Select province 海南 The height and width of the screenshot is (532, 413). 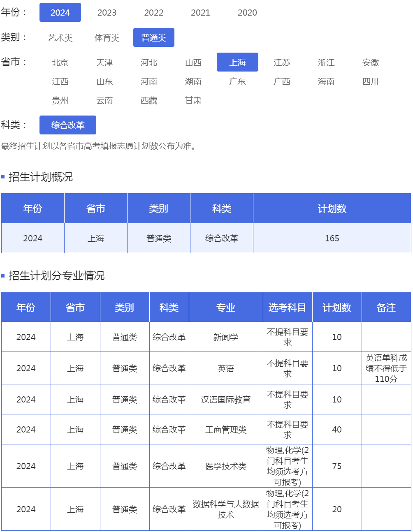point(326,81)
